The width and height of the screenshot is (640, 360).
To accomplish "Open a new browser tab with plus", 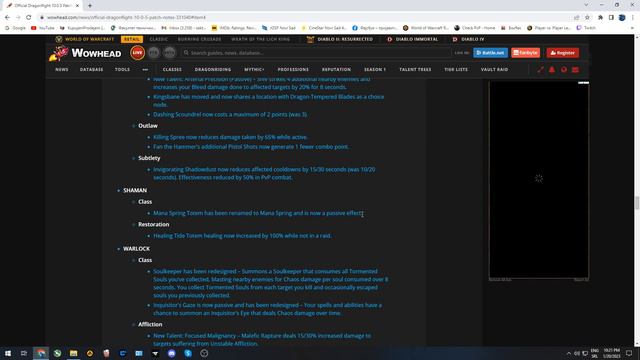I will coord(90,6).
